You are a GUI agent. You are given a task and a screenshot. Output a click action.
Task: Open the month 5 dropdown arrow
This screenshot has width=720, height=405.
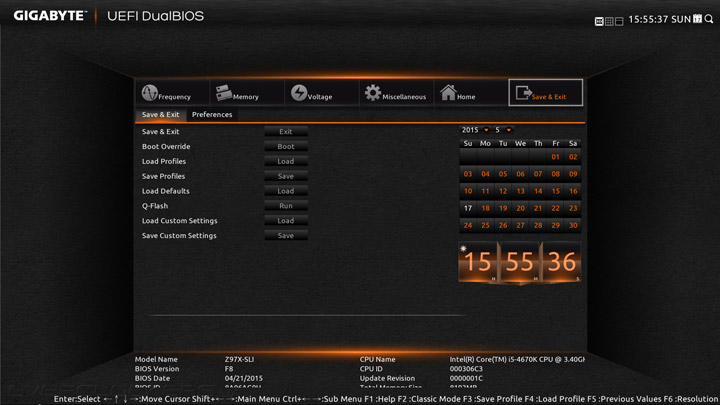pos(508,130)
